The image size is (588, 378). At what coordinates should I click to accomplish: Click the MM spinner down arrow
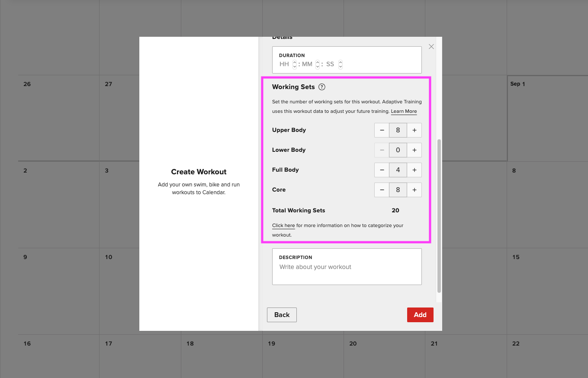[x=318, y=66]
